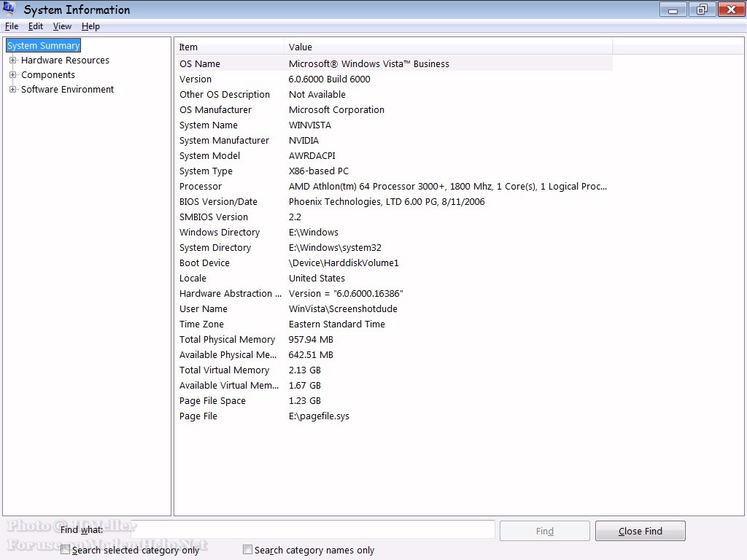Restore down the System Information window
747x560 pixels.
702,9
